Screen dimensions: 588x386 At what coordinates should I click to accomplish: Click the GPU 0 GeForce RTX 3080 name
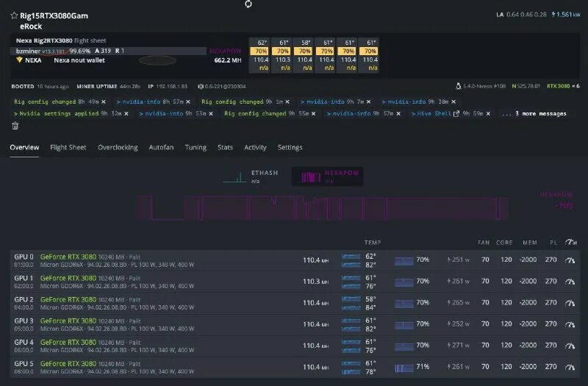pyautogui.click(x=68, y=257)
